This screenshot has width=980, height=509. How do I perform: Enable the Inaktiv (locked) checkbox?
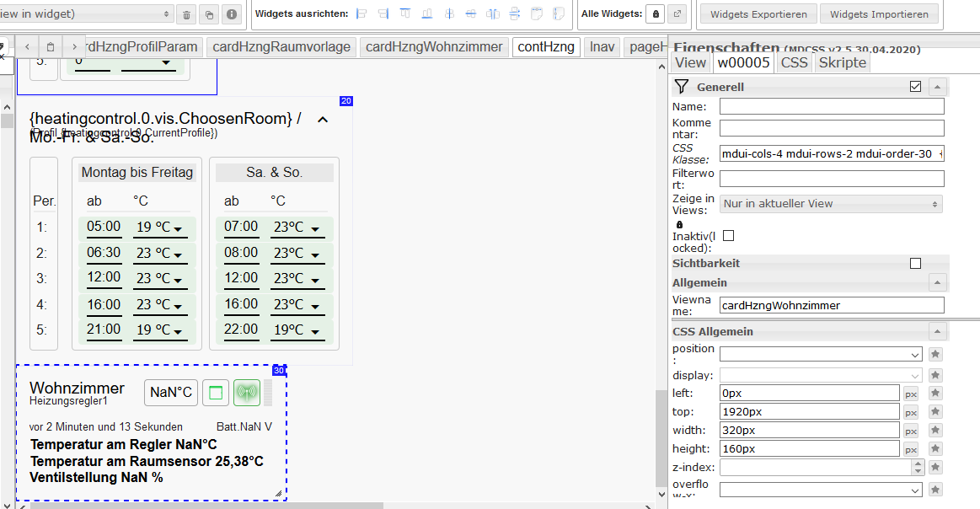click(x=729, y=236)
